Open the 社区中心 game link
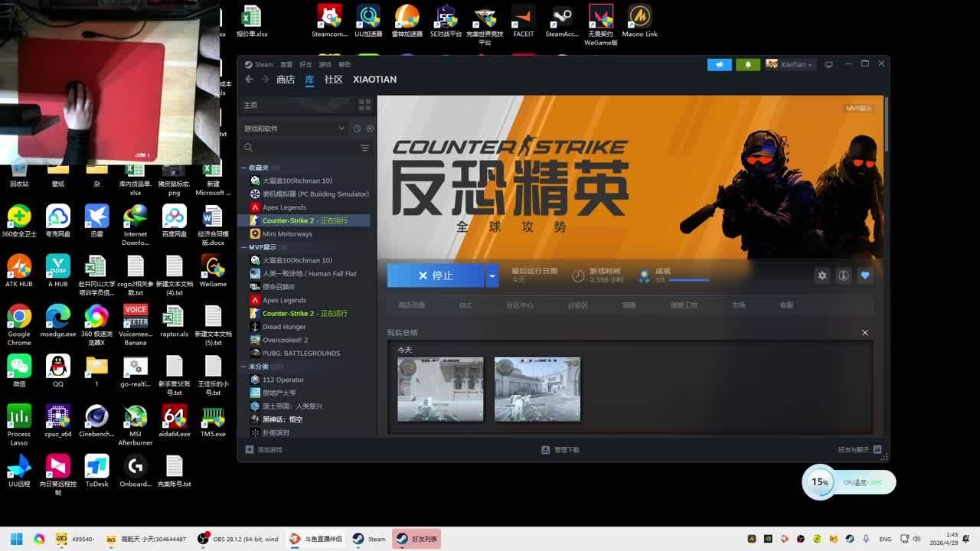Screen dimensions: 980x551 [520, 305]
